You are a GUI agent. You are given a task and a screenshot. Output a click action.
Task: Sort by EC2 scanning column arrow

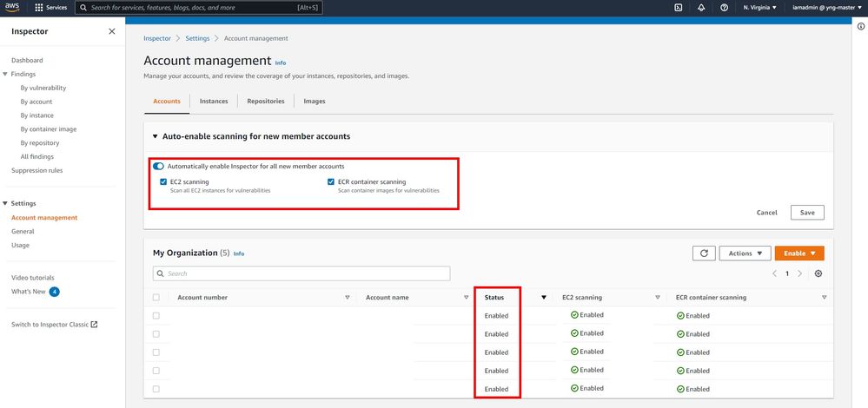pos(658,298)
